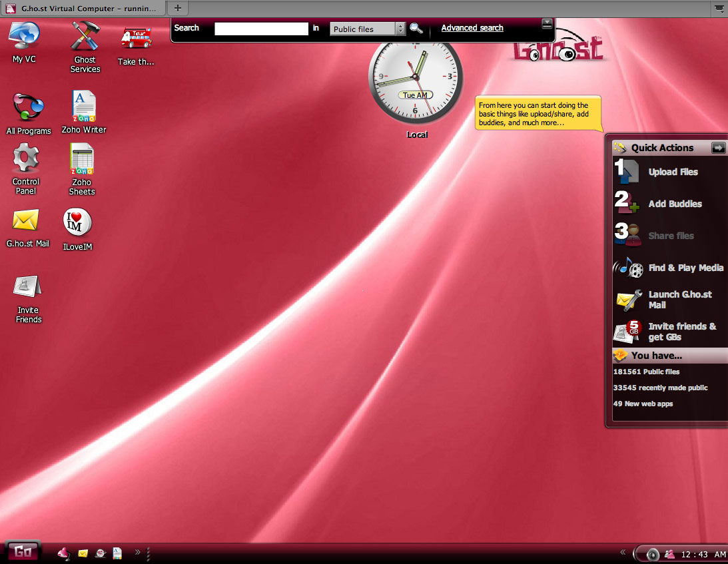Open the Public files search scope dropdown
Viewport: 728px width, 564px height.
coord(368,29)
